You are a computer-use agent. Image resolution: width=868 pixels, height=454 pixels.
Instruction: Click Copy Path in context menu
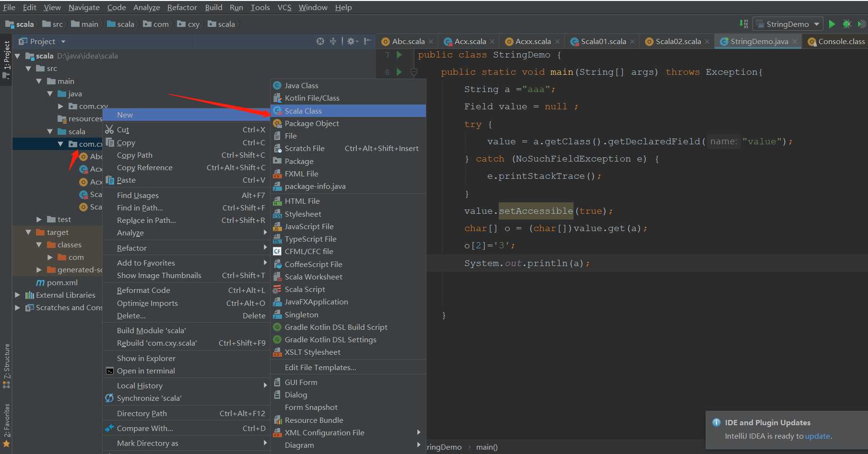point(186,155)
